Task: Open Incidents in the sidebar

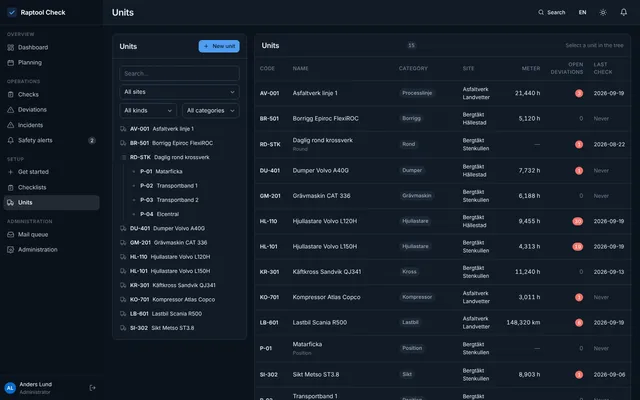Action: point(51,125)
